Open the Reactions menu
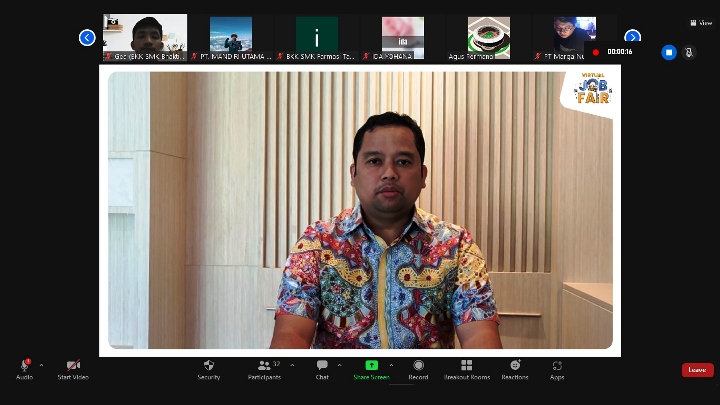This screenshot has height=405, width=720. pyautogui.click(x=515, y=366)
